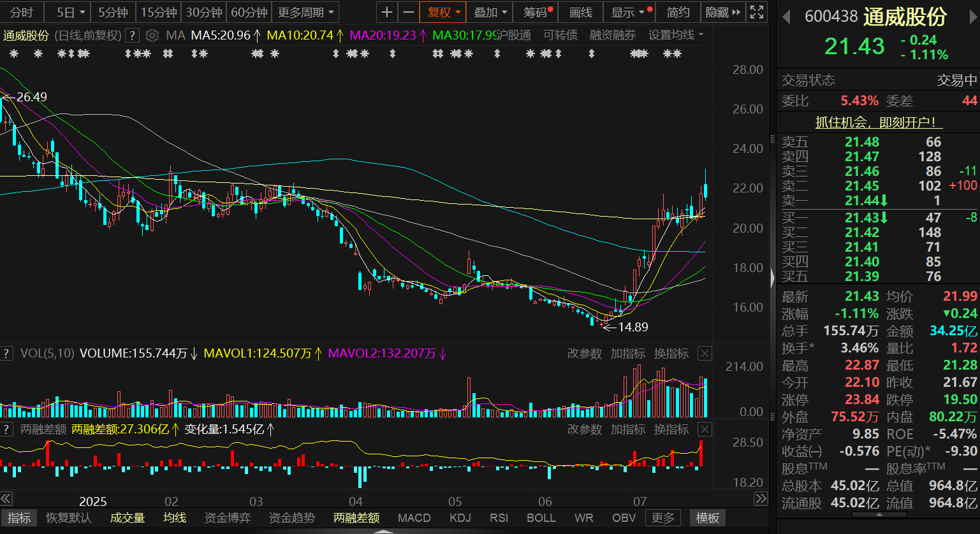980x534 pixels.
Task: Click the event marker above the 26.49 high
Action: pos(14,54)
